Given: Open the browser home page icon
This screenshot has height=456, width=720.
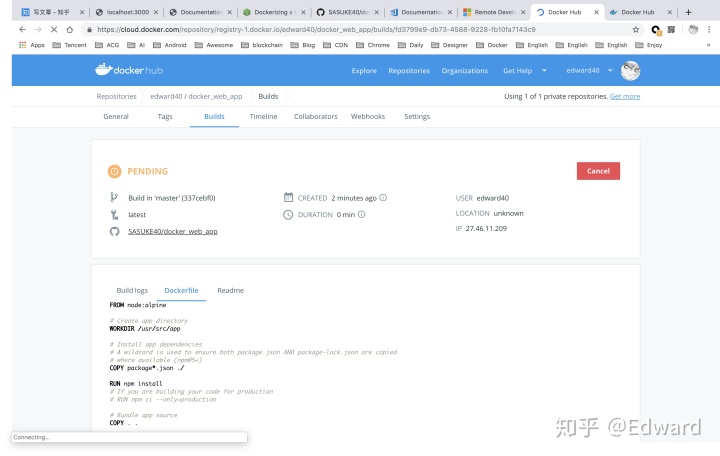Looking at the screenshot, I should (70, 29).
